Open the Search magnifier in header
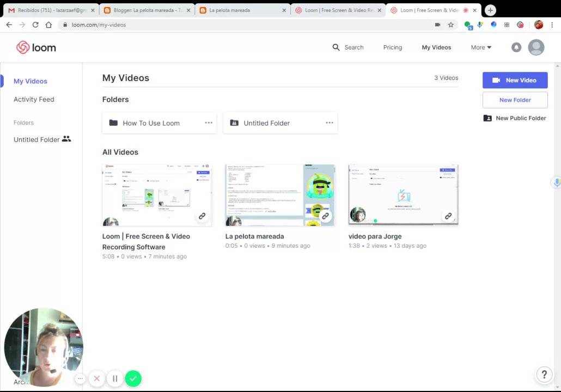 (336, 47)
